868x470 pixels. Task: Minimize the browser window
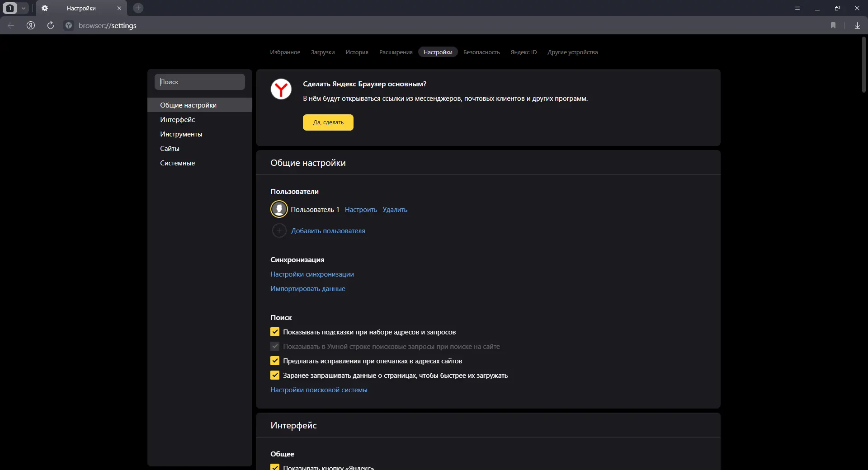pyautogui.click(x=817, y=8)
